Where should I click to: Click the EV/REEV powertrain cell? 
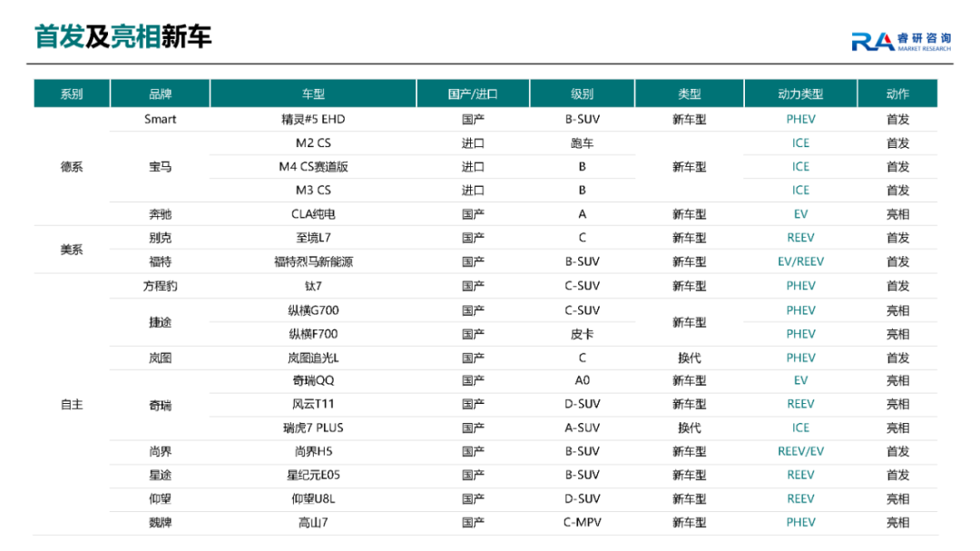[x=800, y=261]
